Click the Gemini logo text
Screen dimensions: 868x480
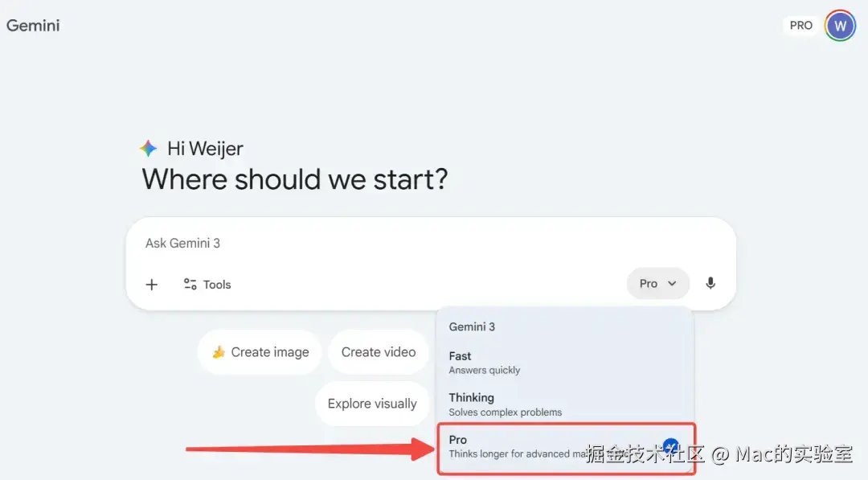[x=33, y=25]
